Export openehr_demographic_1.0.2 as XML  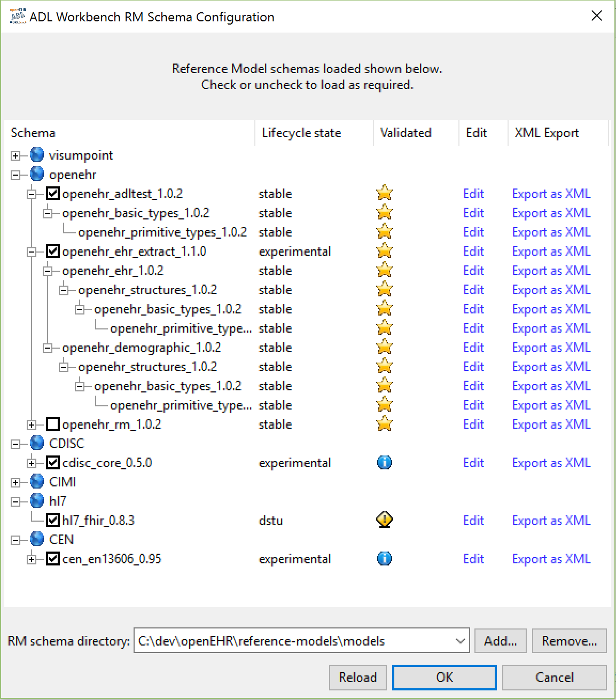coord(551,347)
